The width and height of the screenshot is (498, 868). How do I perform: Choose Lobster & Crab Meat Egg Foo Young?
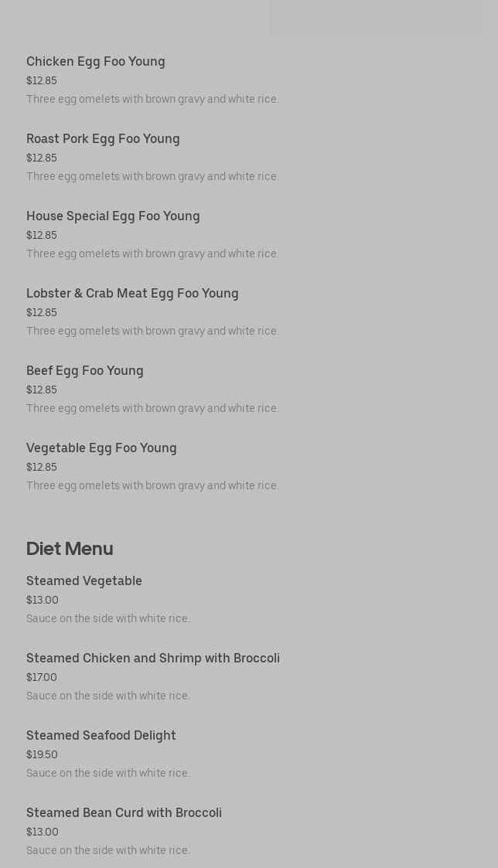pyautogui.click(x=132, y=294)
